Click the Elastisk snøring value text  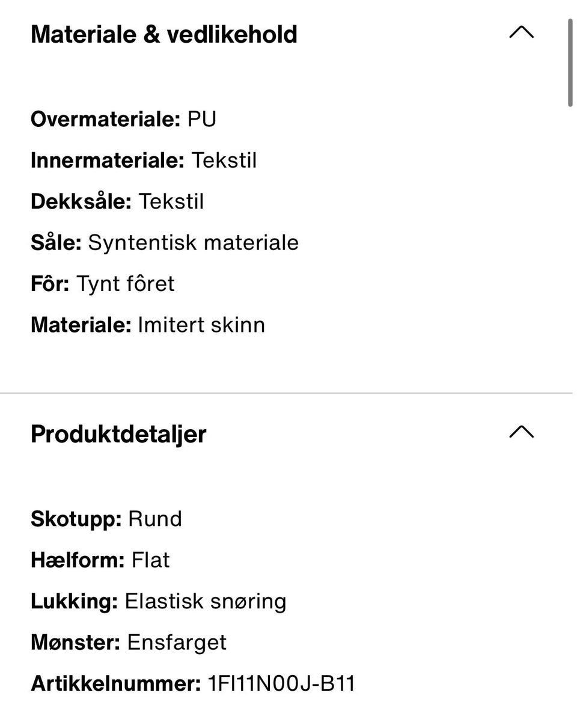(x=206, y=601)
